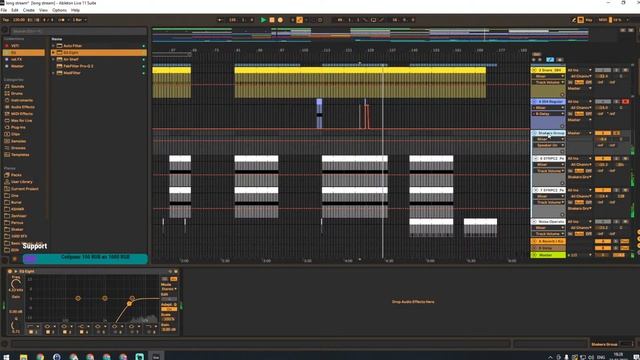Toggle EQ Eight filter band 1 activator

31,332
